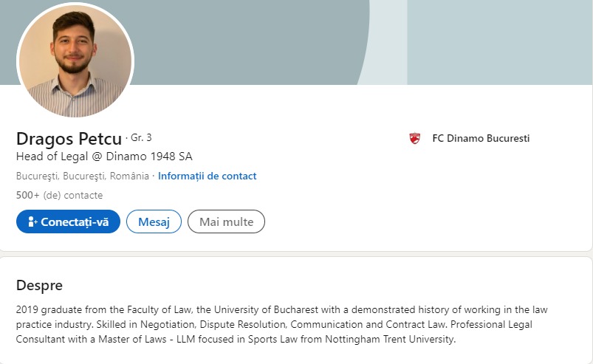Click the Gr. 3 connection degree badge
593x364 pixels.
point(141,138)
